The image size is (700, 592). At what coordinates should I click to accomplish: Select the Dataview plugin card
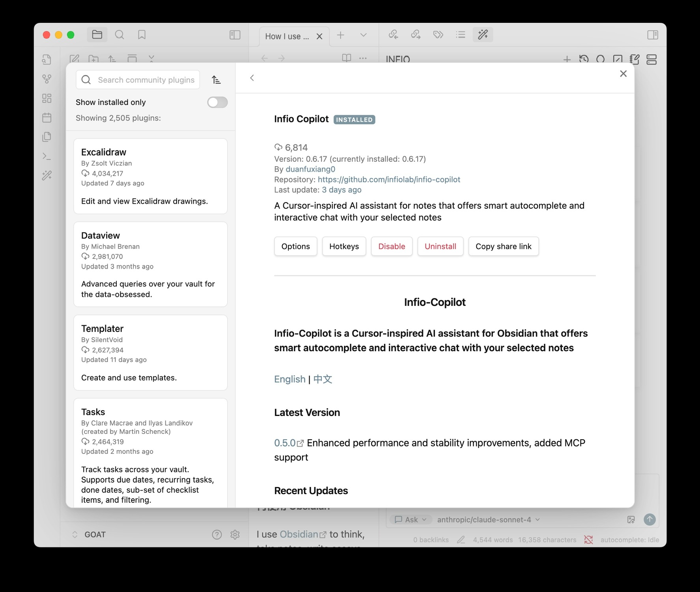[150, 264]
